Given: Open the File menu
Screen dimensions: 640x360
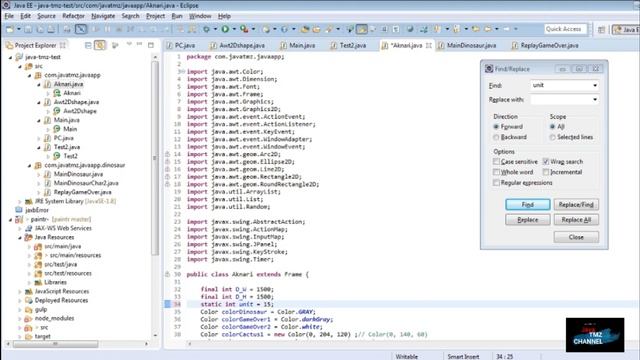Looking at the screenshot, I should click(x=9, y=16).
